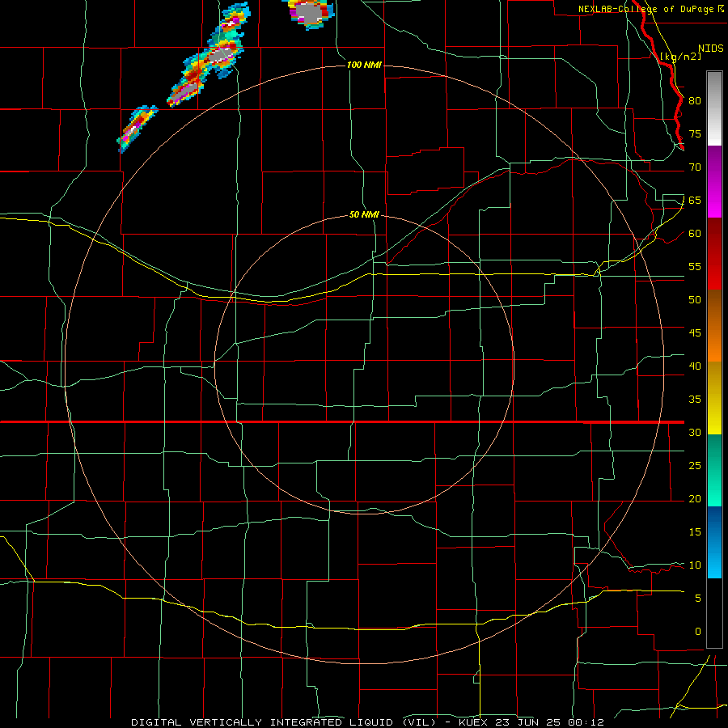This screenshot has height=728, width=728.
Task: Click the 35 value on the color scale
Action: click(695, 400)
